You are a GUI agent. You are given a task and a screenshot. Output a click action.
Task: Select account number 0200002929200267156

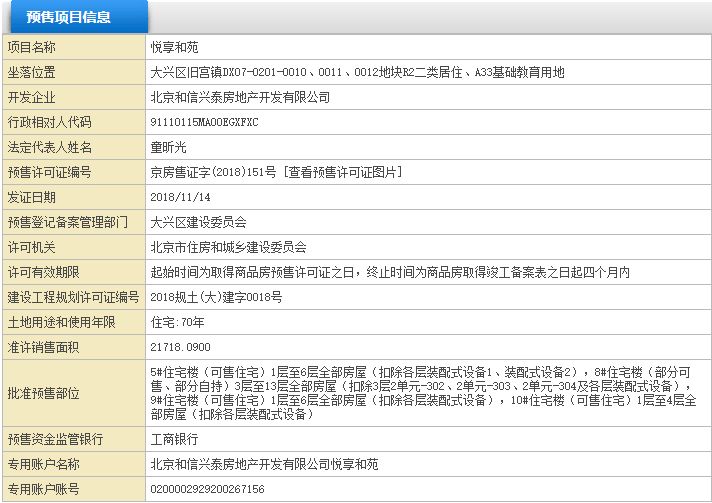coord(207,489)
